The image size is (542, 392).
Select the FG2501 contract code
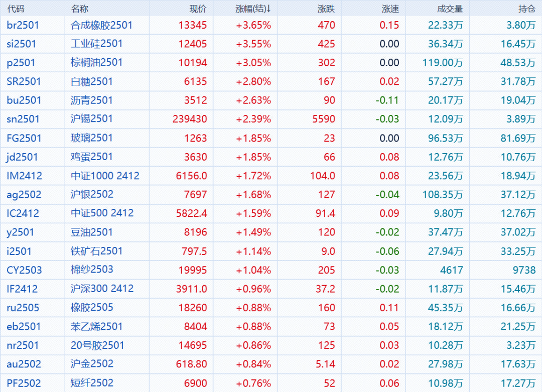click(24, 138)
